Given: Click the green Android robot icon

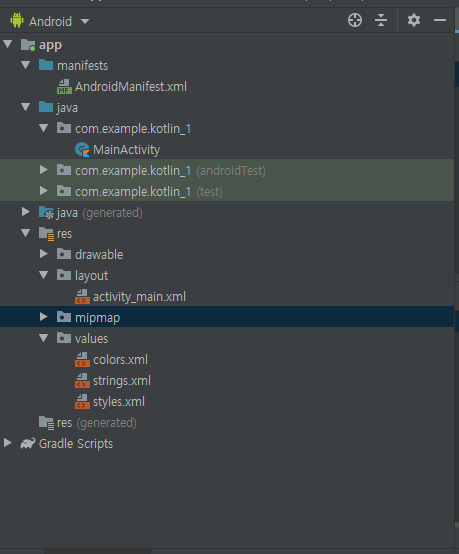Looking at the screenshot, I should point(17,20).
